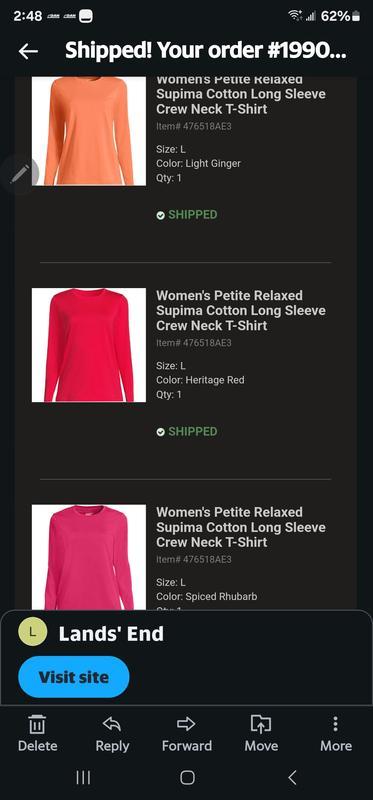The height and width of the screenshot is (800, 373).
Task: Reply to the shipped order email
Action: click(x=112, y=735)
